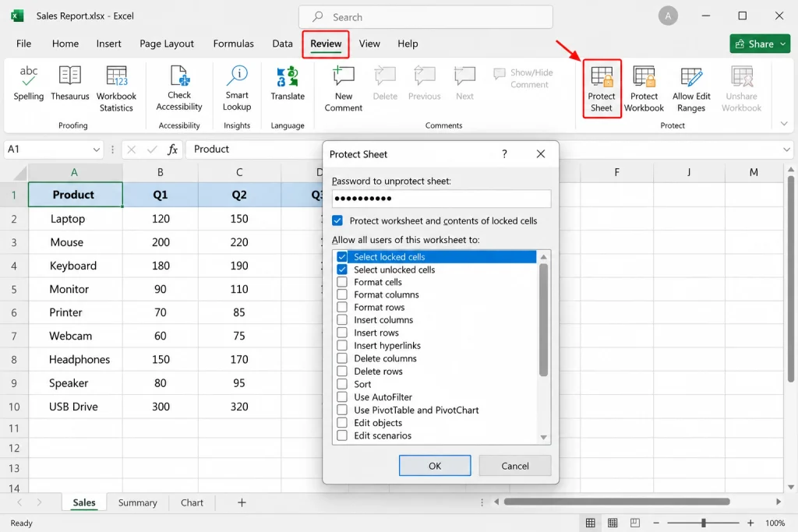Click the password to unprotect sheet field
This screenshot has height=532, width=798.
(441, 199)
